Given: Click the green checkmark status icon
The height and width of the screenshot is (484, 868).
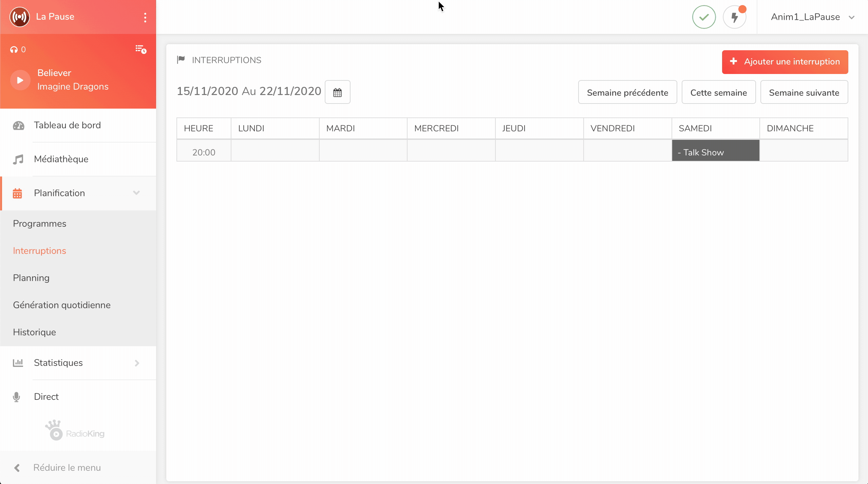Looking at the screenshot, I should [704, 17].
